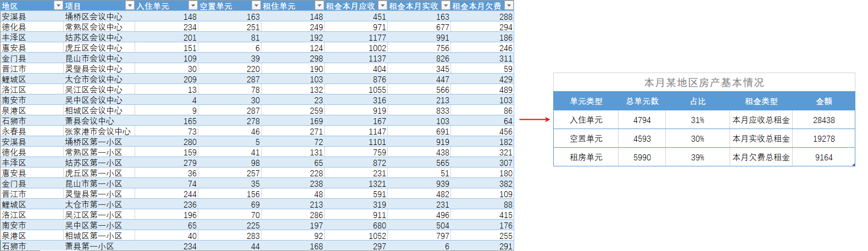Select cell 本月应收总租金
Image resolution: width=868 pixels, height=251 pixels.
tap(761, 120)
